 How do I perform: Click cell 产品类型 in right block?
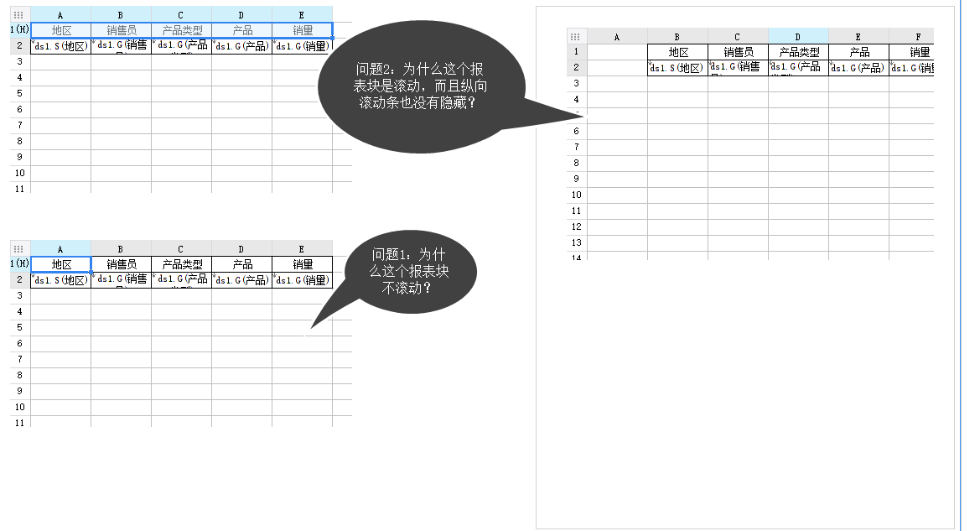[x=798, y=52]
